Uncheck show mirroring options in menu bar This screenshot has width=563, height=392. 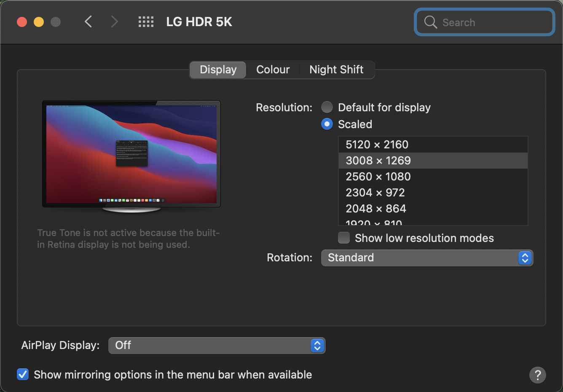click(x=23, y=374)
